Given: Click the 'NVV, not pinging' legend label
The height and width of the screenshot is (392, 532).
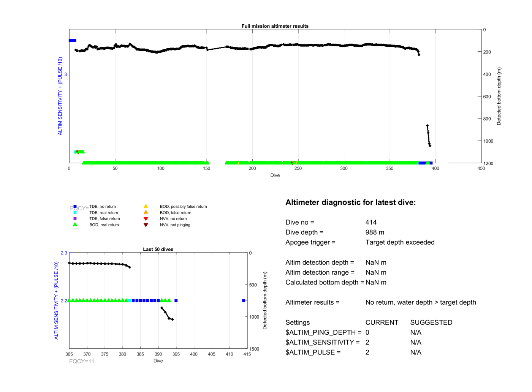Looking at the screenshot, I should tap(175, 225).
